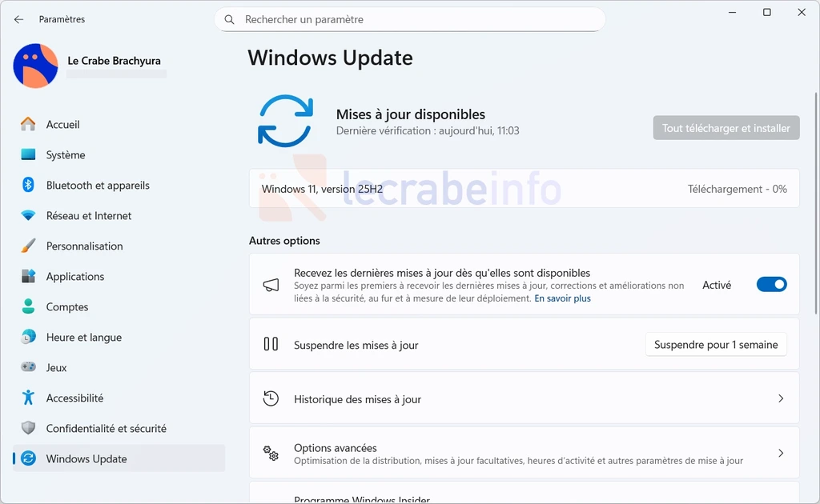Select the Heure et langue label
Screen dimensions: 820x504
click(x=83, y=338)
